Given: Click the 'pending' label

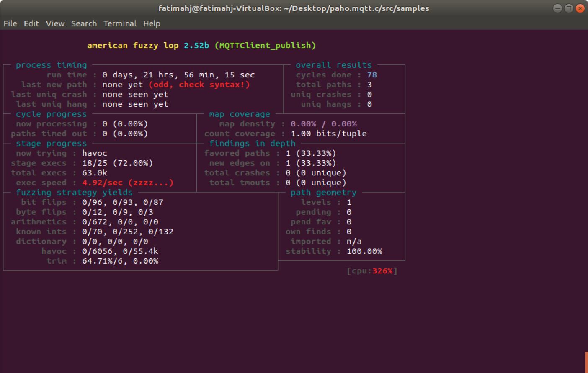Looking at the screenshot, I should point(313,212).
